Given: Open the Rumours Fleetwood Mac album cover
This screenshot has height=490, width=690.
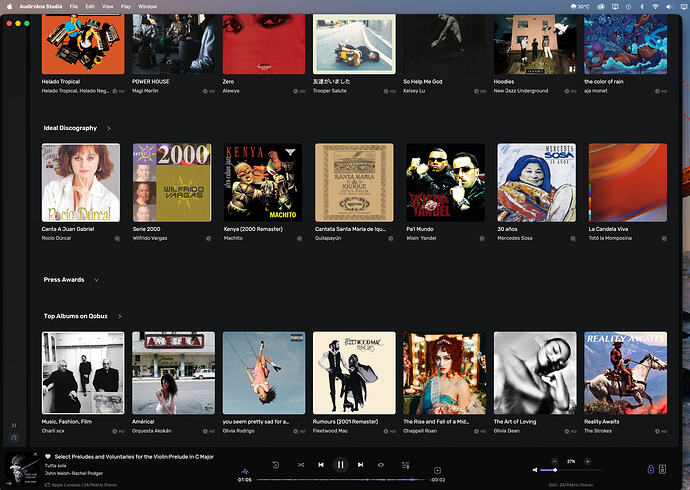Looking at the screenshot, I should coord(354,373).
